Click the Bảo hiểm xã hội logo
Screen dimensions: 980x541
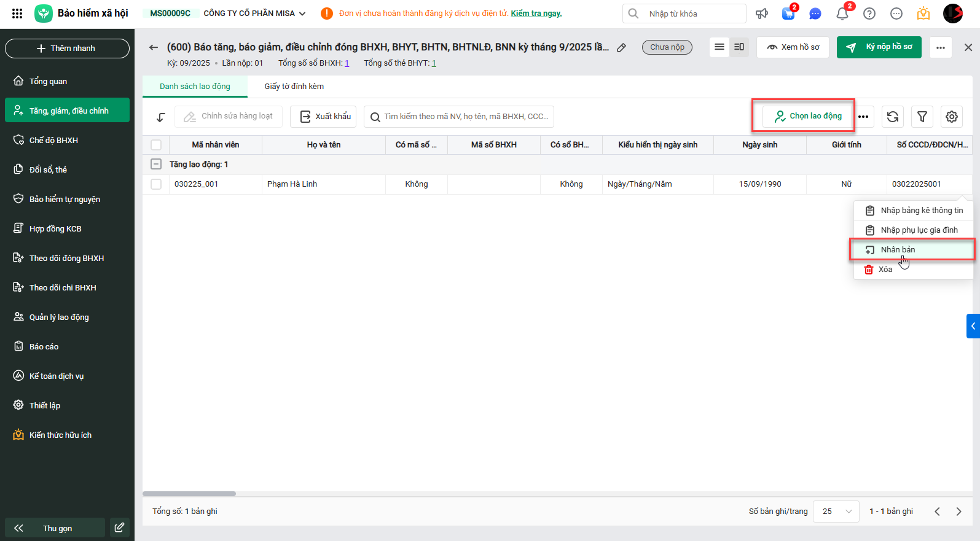point(44,14)
